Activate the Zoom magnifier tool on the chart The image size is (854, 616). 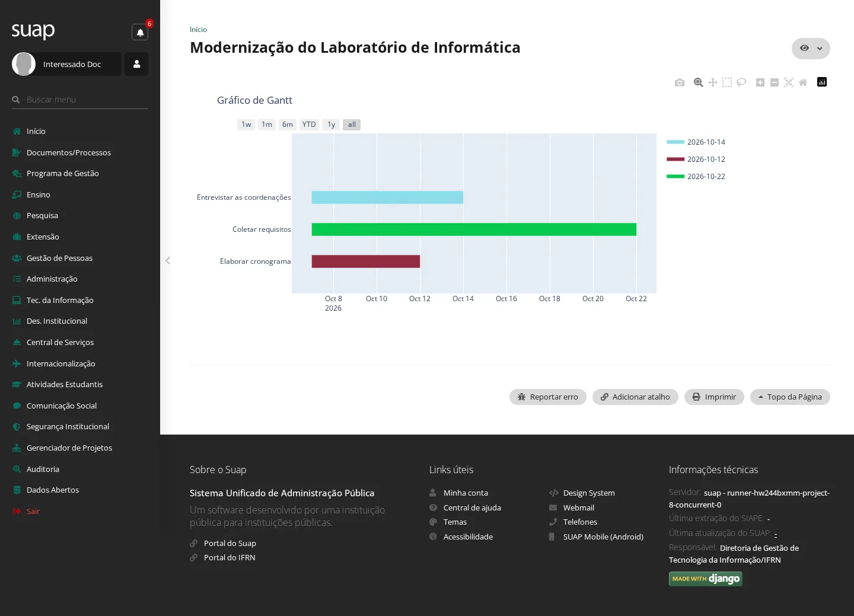tap(699, 82)
